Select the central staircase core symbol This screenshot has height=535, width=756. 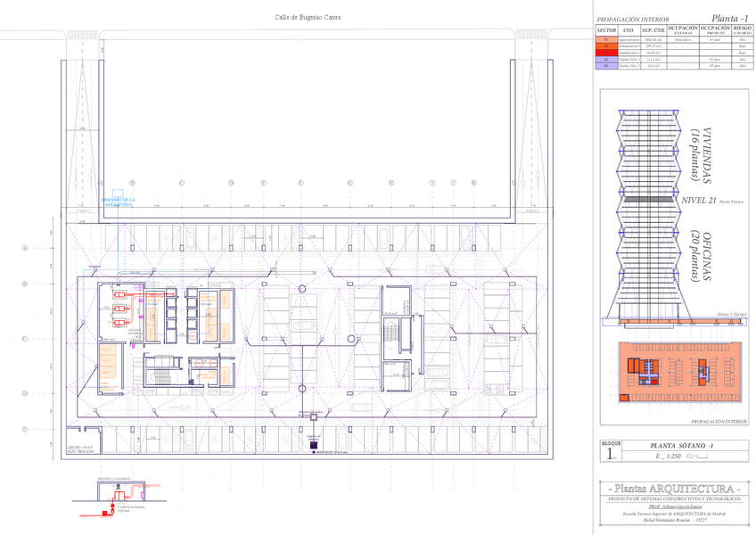point(394,340)
